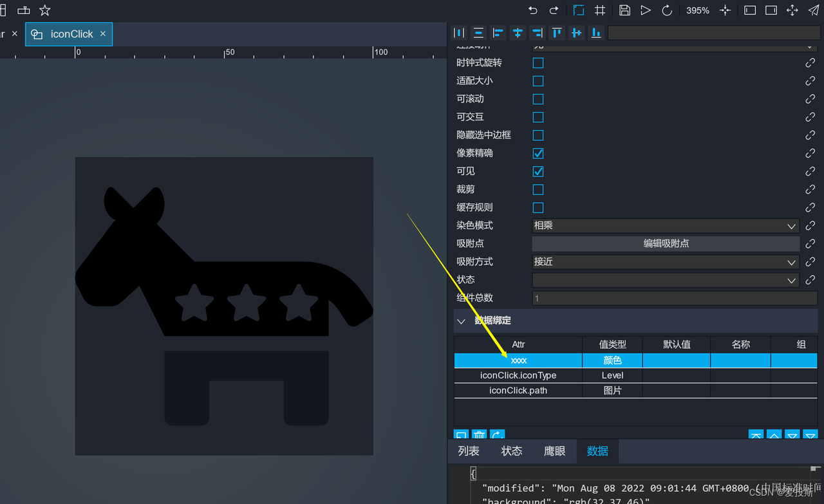
Task: Click the binding link icon for 时钟式旋转
Action: pos(810,63)
